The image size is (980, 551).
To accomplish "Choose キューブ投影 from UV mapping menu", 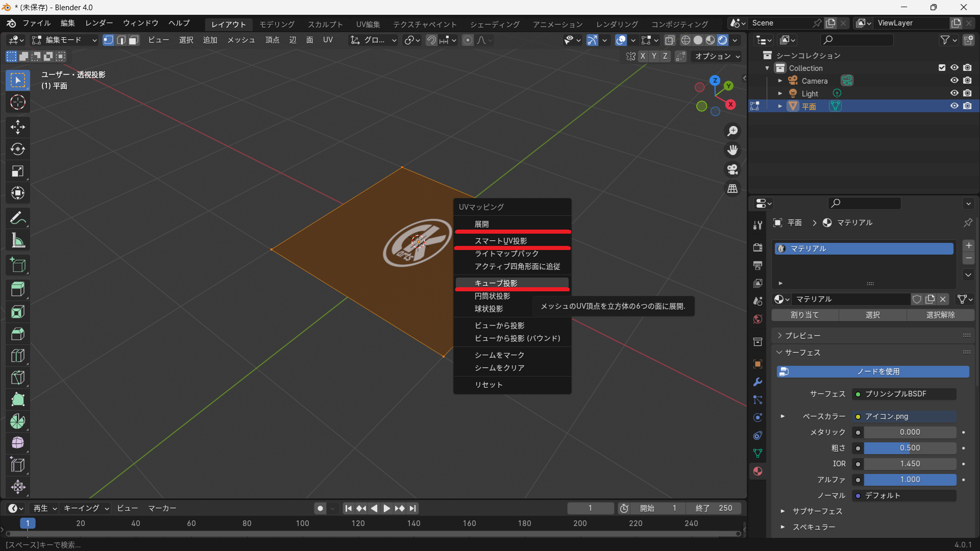I will (x=496, y=283).
